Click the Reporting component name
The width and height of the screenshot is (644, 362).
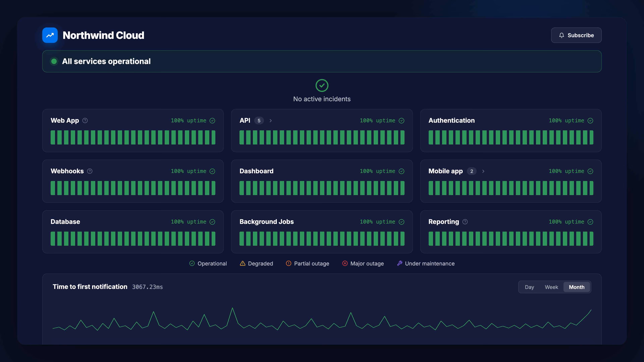[444, 222]
